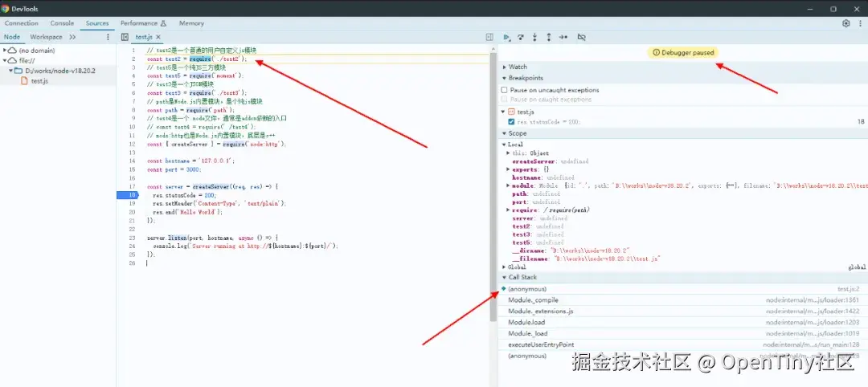Select the Module.load call stack frame

coord(682,322)
